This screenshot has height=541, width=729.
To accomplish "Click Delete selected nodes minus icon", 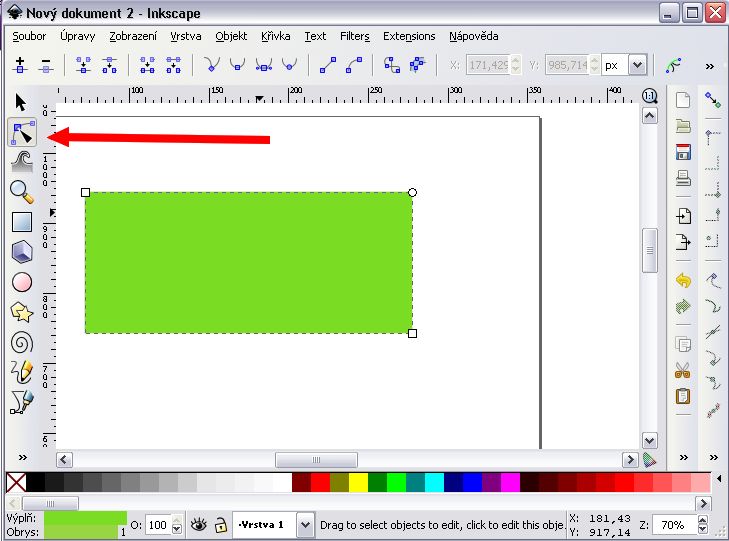I will pyautogui.click(x=46, y=65).
